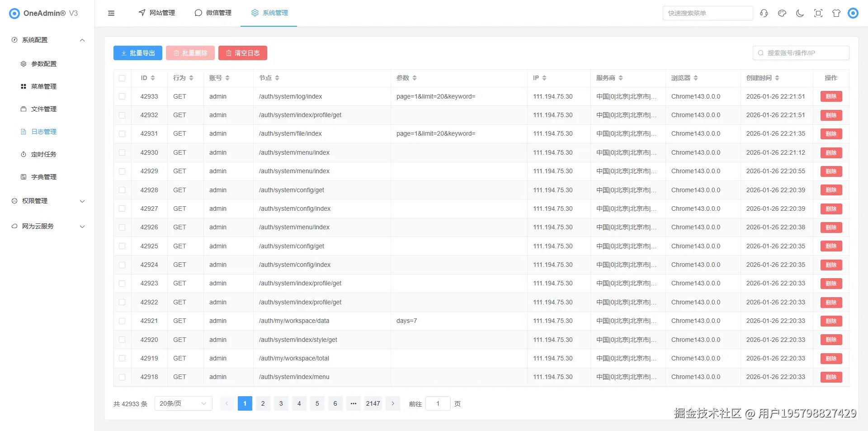Open 参数配置 in the sidebar
The width and height of the screenshot is (868, 431).
pyautogui.click(x=44, y=64)
